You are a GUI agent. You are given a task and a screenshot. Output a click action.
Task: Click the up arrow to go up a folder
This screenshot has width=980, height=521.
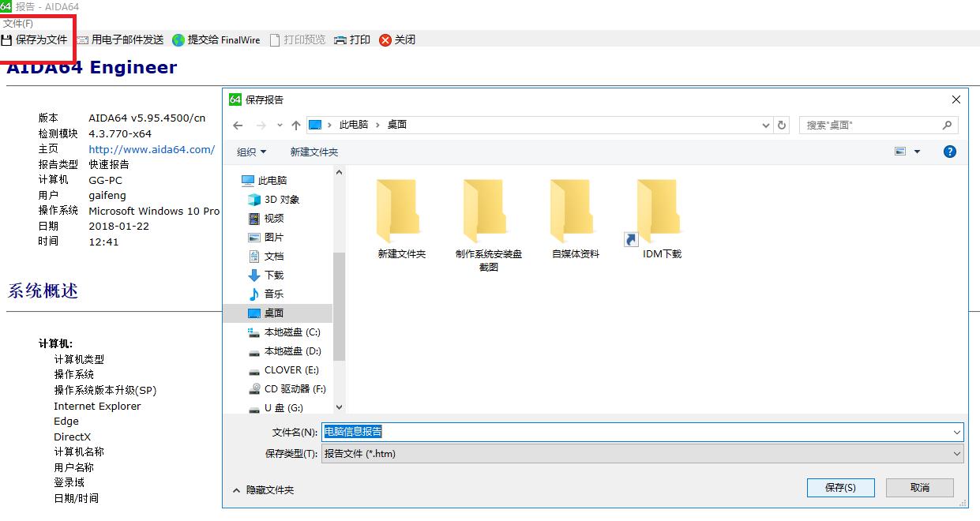click(x=296, y=124)
